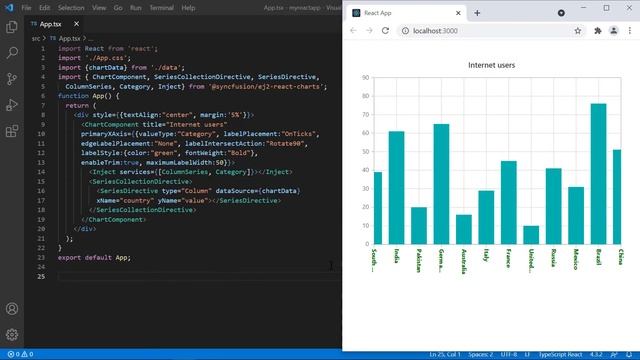
Task: Click the Brazil column in the chart
Action: pos(598,174)
